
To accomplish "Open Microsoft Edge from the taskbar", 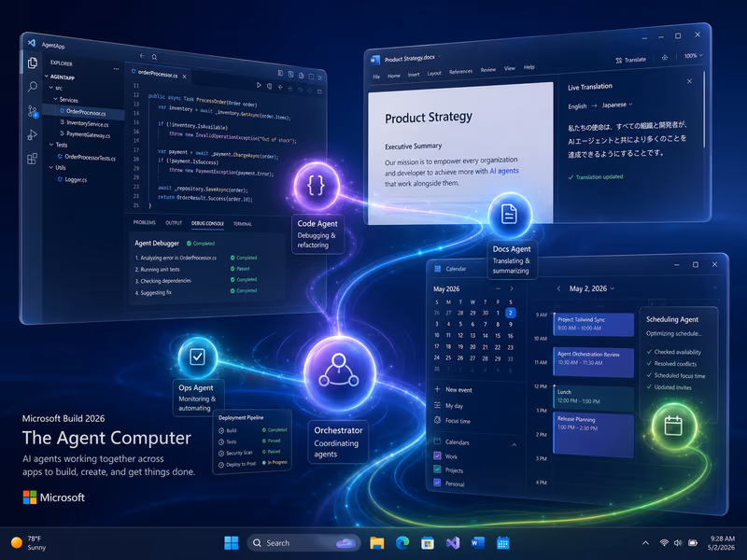I will (402, 543).
